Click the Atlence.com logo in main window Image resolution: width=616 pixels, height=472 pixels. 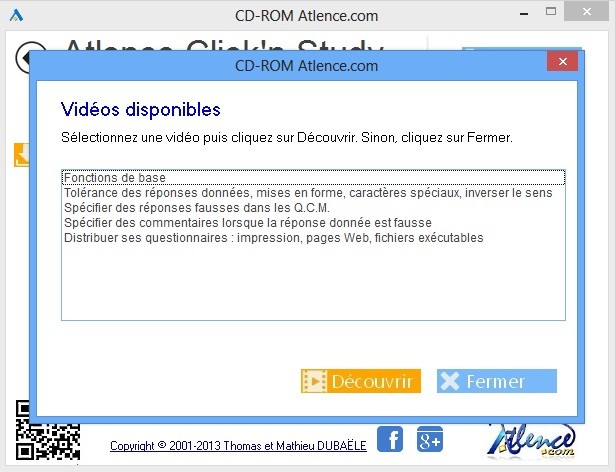pos(532,441)
